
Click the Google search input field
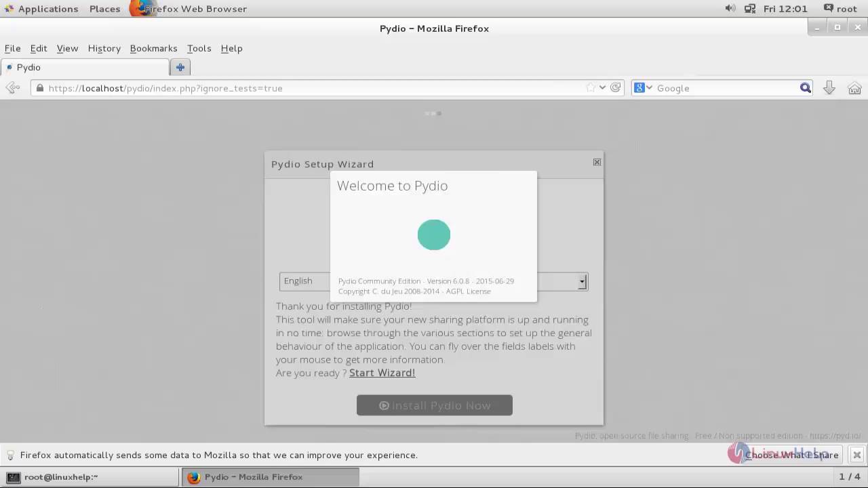[x=727, y=88]
